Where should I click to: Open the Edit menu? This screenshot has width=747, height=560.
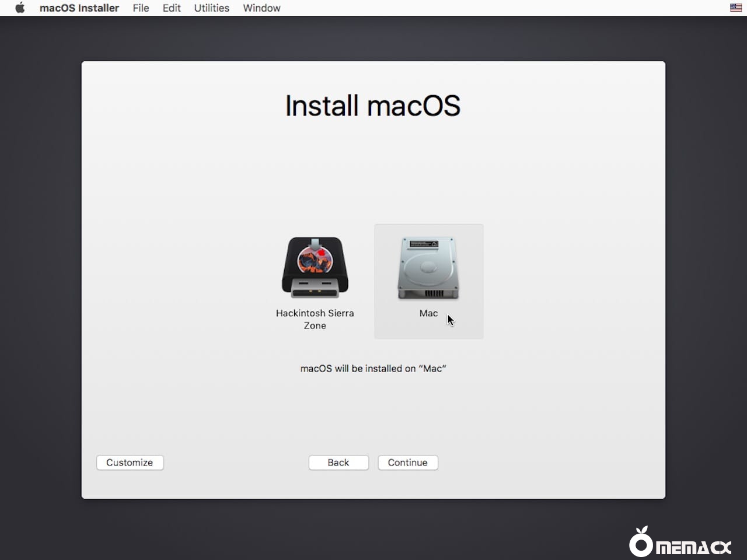coord(172,8)
